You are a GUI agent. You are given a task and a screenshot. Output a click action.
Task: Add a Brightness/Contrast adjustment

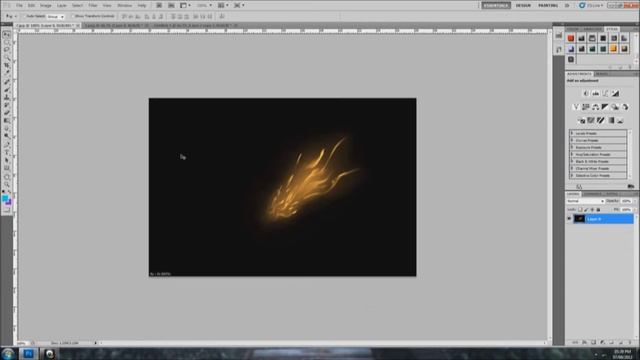(586, 93)
